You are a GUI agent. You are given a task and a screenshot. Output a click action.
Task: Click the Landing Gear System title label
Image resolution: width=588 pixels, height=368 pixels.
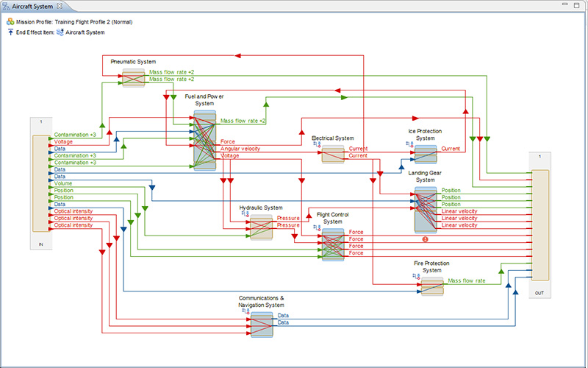tap(425, 177)
